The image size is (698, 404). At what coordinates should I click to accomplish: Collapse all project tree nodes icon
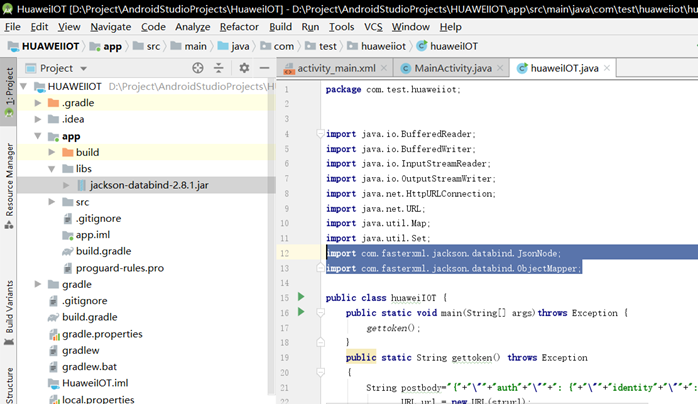click(x=219, y=68)
